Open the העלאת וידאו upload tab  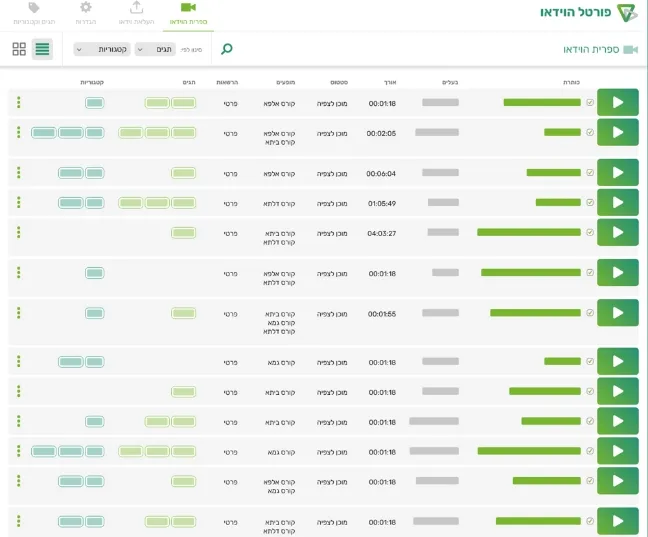137,13
